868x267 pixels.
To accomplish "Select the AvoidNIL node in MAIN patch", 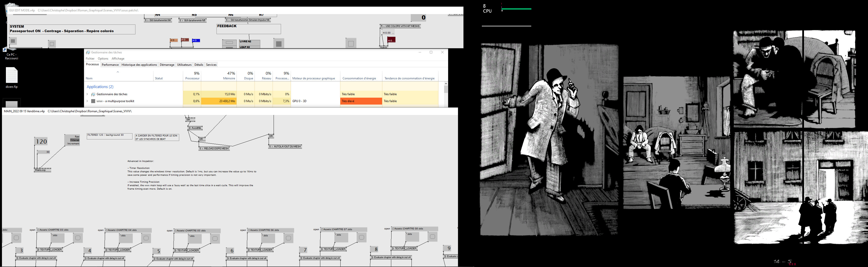I will click(195, 128).
